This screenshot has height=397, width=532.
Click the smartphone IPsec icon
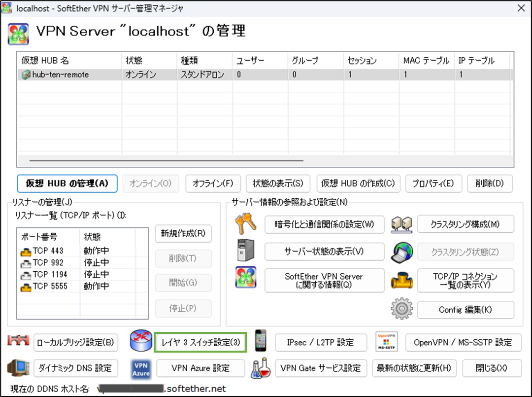[x=261, y=340]
